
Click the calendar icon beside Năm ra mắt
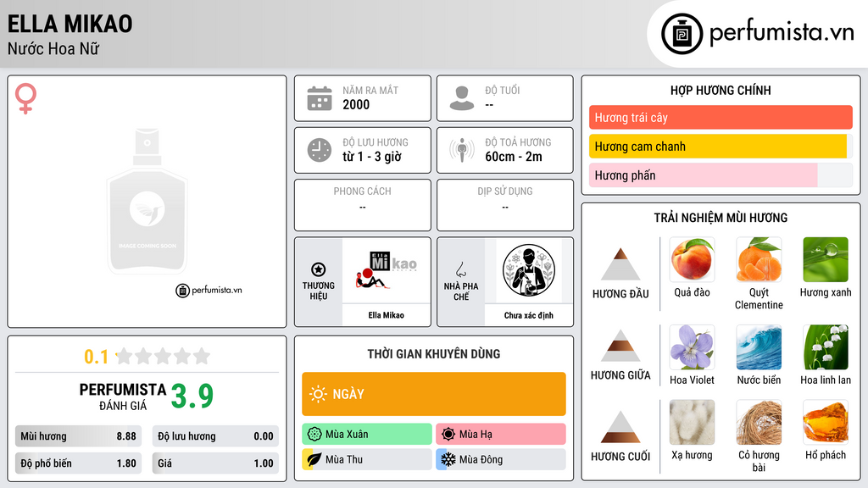[320, 98]
